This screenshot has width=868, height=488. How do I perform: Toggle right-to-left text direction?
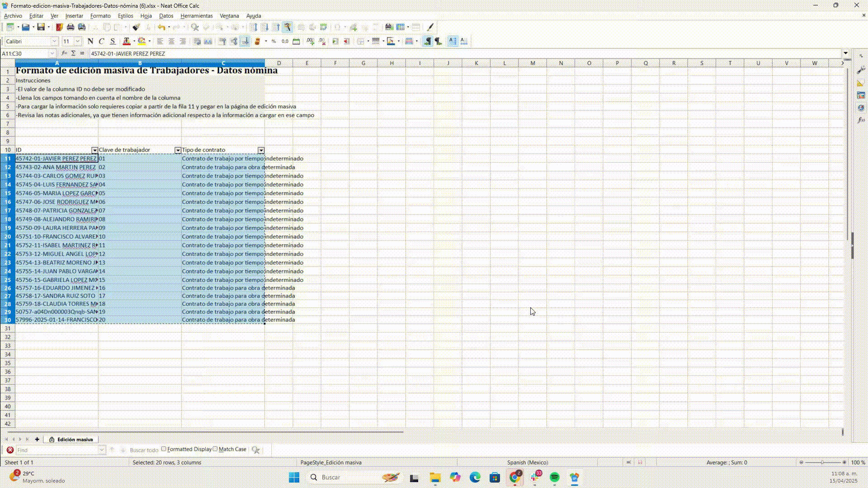[438, 41]
